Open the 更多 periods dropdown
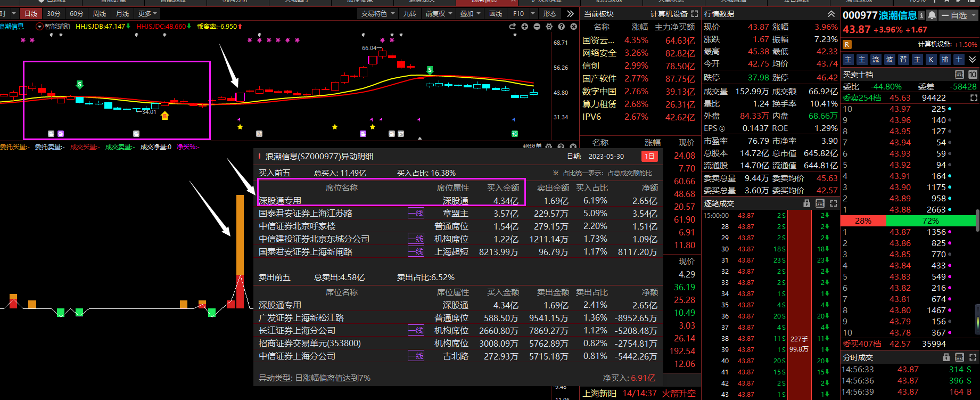Viewport: 980px width, 400px height. click(x=147, y=13)
